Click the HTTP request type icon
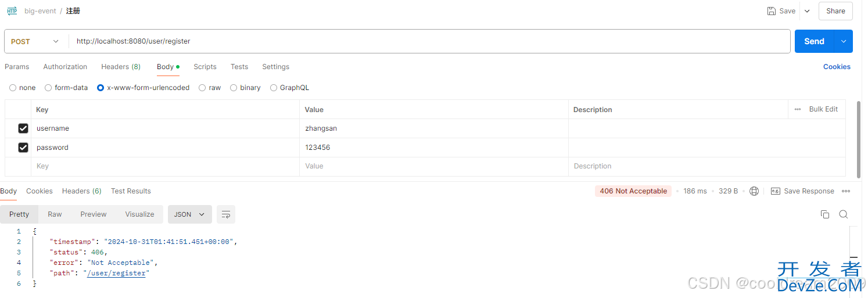868x298 pixels. pos(12,11)
